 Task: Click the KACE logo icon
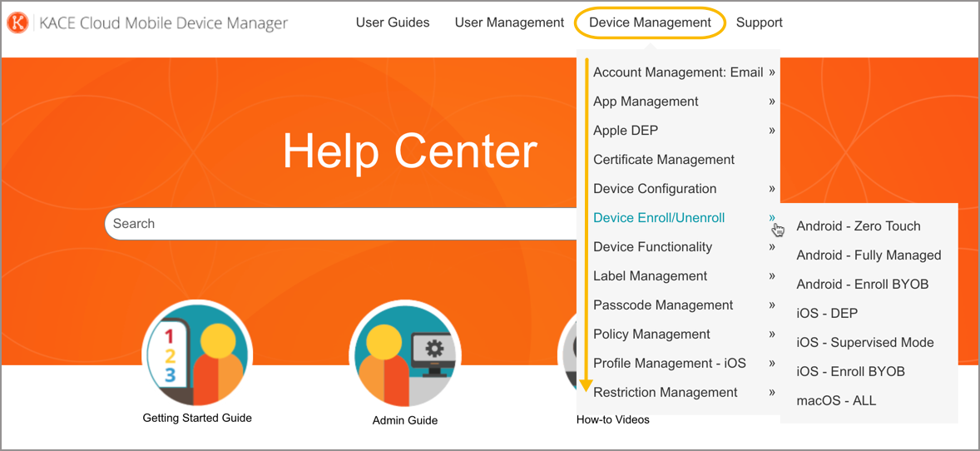(18, 23)
